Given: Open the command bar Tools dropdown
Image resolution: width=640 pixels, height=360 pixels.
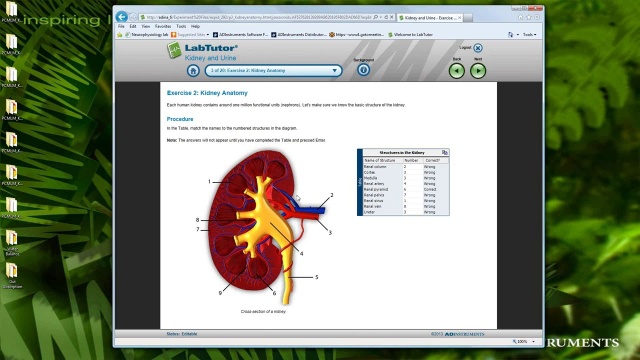Looking at the screenshot, I should coord(529,35).
